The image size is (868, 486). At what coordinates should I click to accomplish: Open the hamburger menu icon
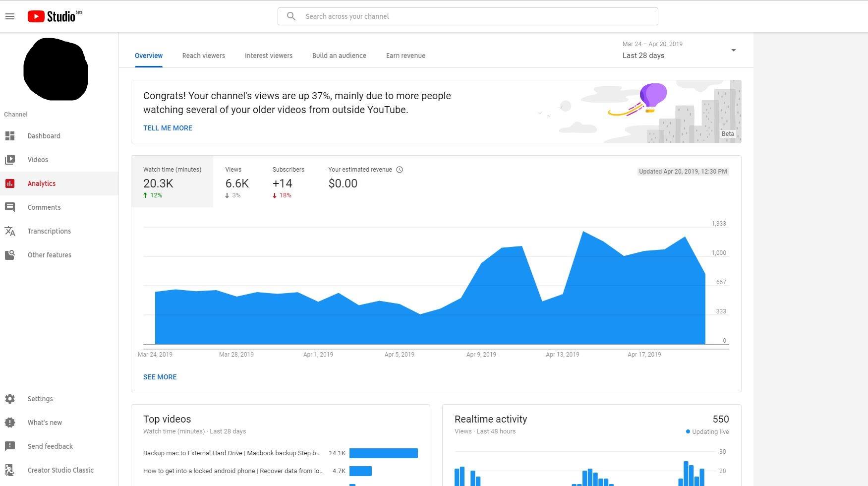coord(10,16)
